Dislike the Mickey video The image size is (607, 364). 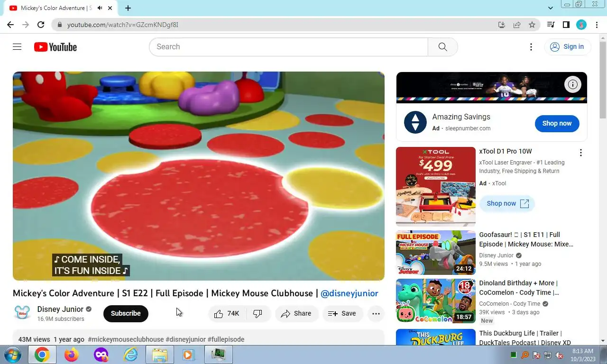coord(258,313)
